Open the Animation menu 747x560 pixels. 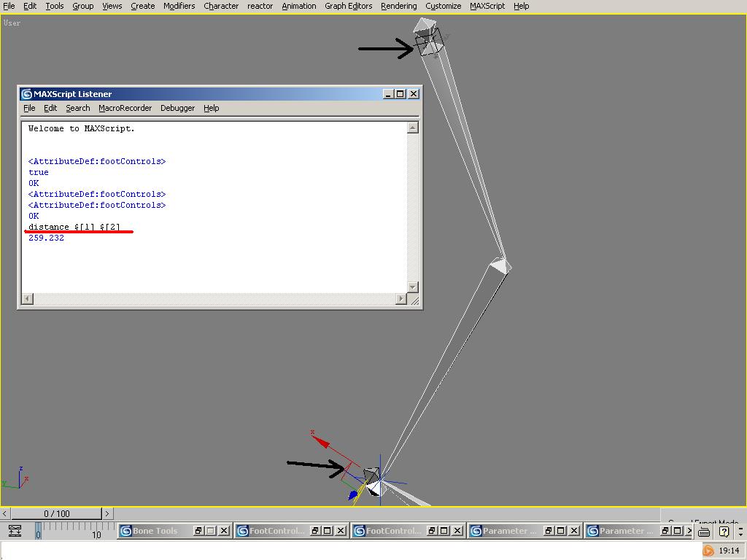pos(298,6)
